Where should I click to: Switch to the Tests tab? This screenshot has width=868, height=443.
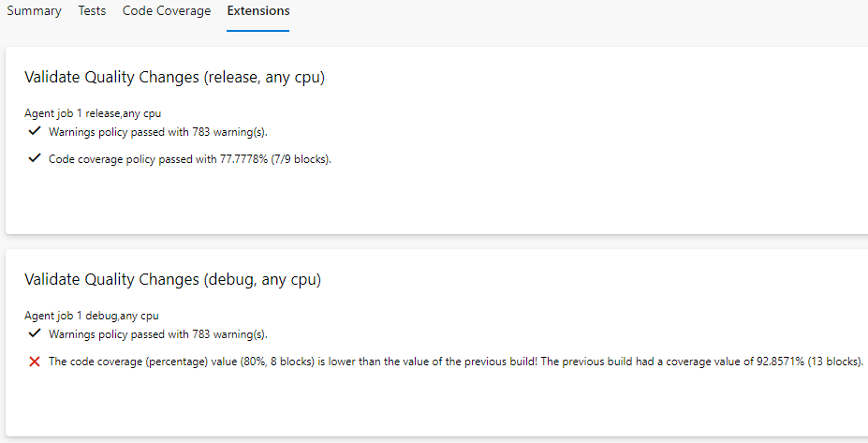click(92, 11)
